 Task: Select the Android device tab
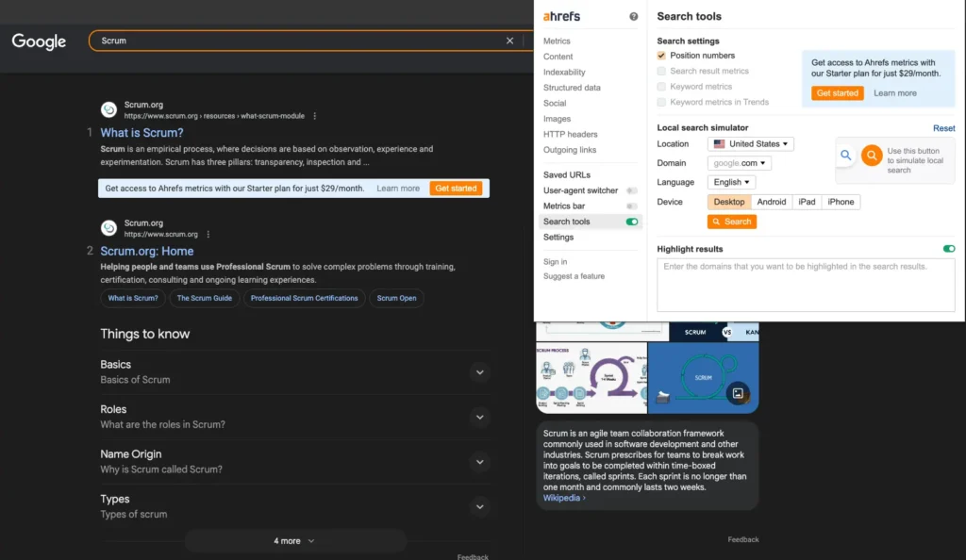click(772, 202)
